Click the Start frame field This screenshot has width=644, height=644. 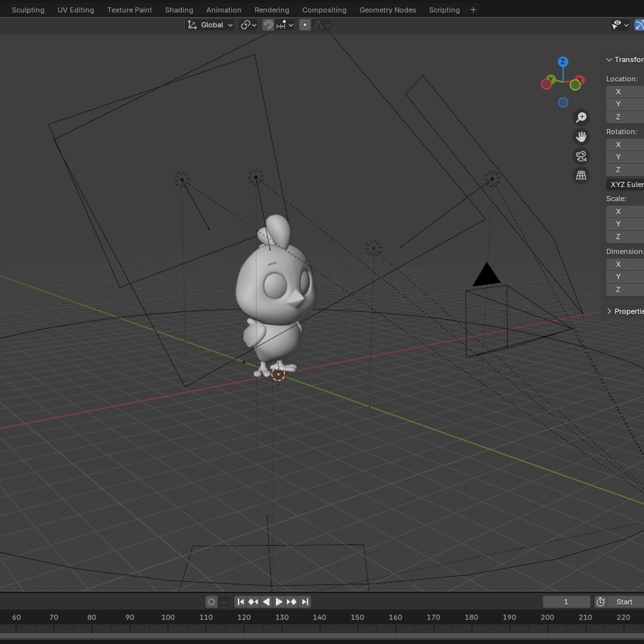pyautogui.click(x=626, y=602)
